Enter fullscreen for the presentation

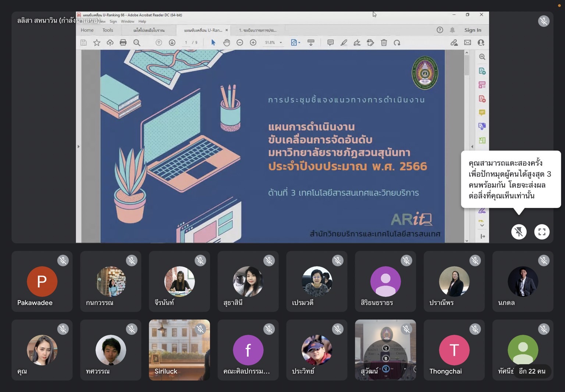click(x=541, y=232)
